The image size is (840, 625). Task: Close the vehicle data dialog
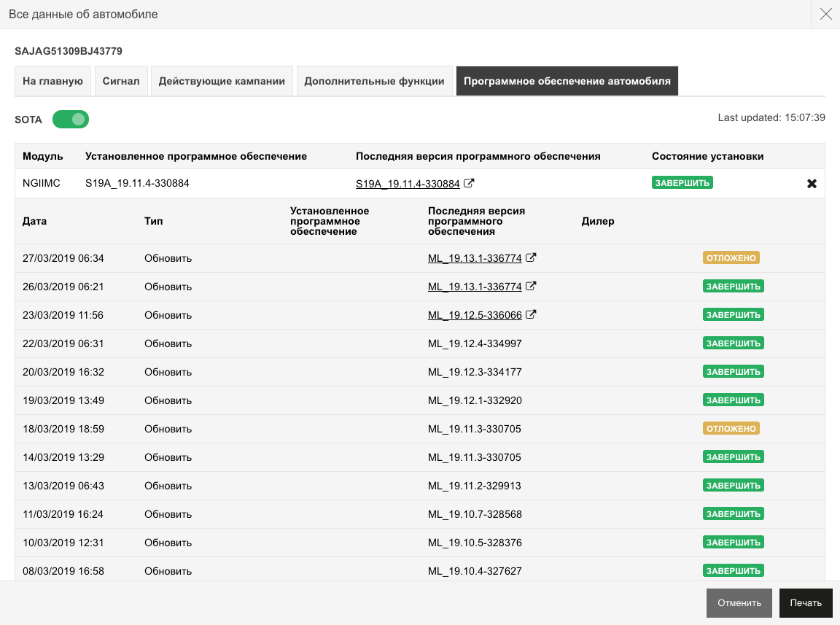(825, 14)
